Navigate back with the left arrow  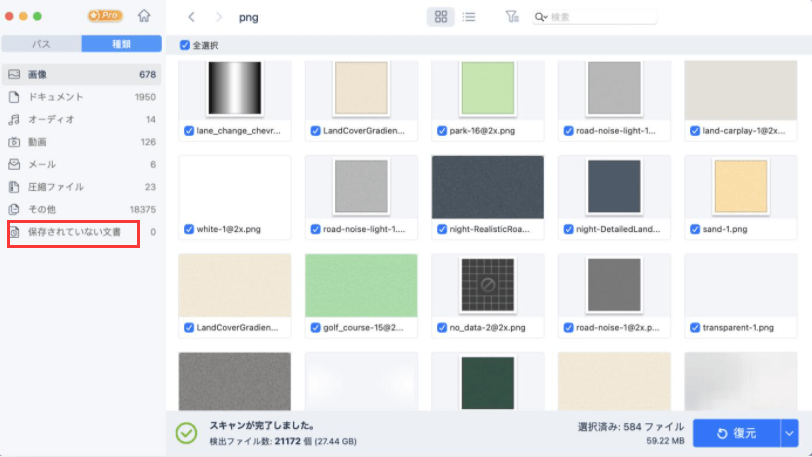pyautogui.click(x=191, y=17)
